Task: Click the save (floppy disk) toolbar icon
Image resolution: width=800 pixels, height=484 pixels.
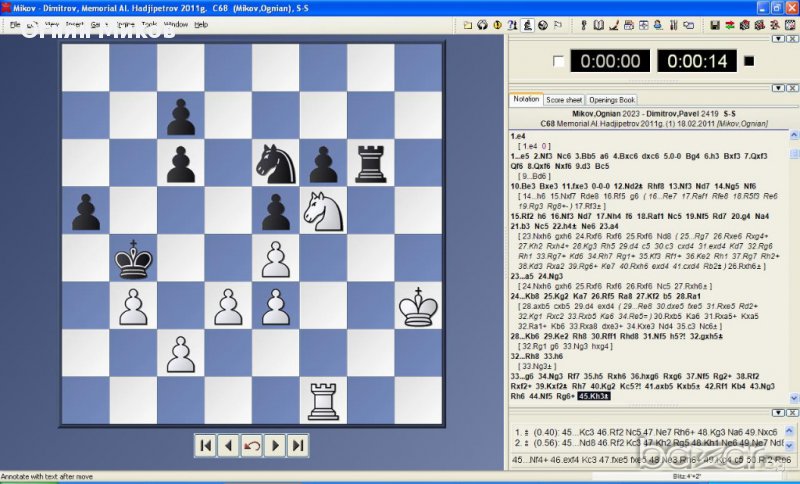Action: (x=715, y=25)
